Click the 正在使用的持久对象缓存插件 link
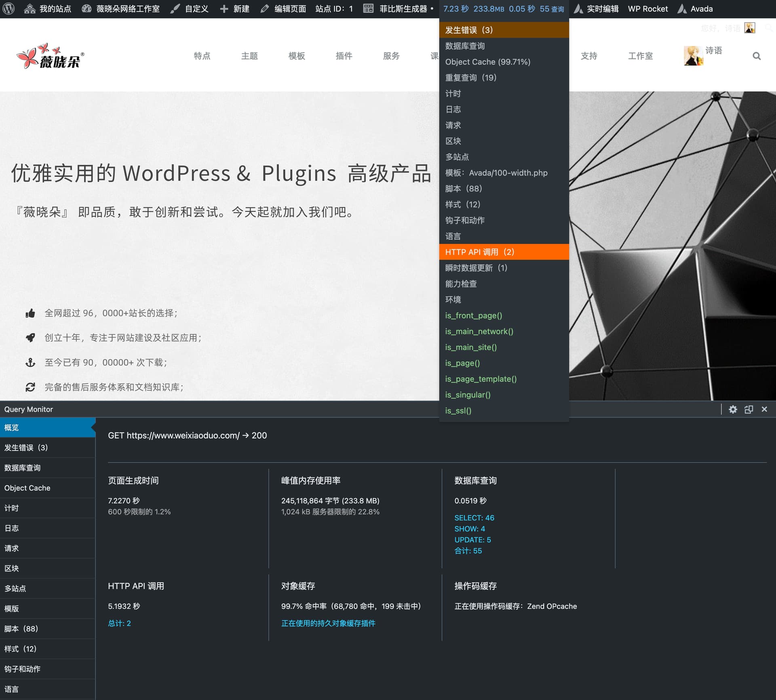Viewport: 776px width, 700px height. click(328, 623)
